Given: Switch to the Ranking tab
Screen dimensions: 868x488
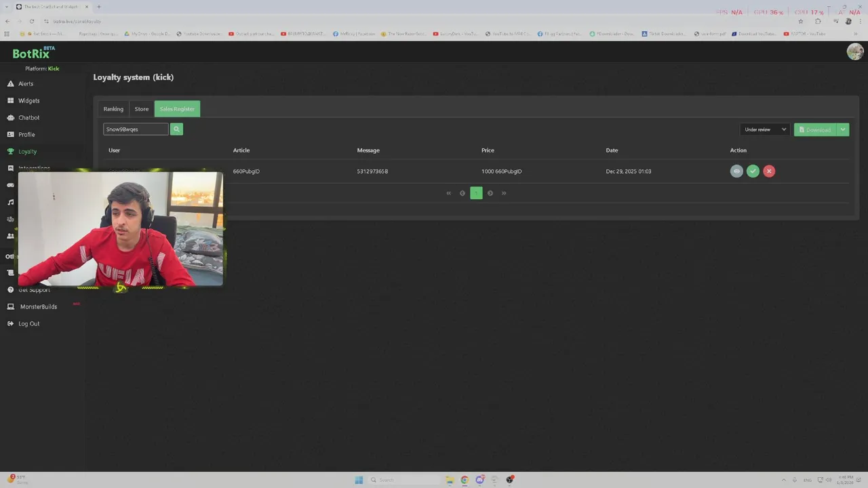Looking at the screenshot, I should pos(113,109).
